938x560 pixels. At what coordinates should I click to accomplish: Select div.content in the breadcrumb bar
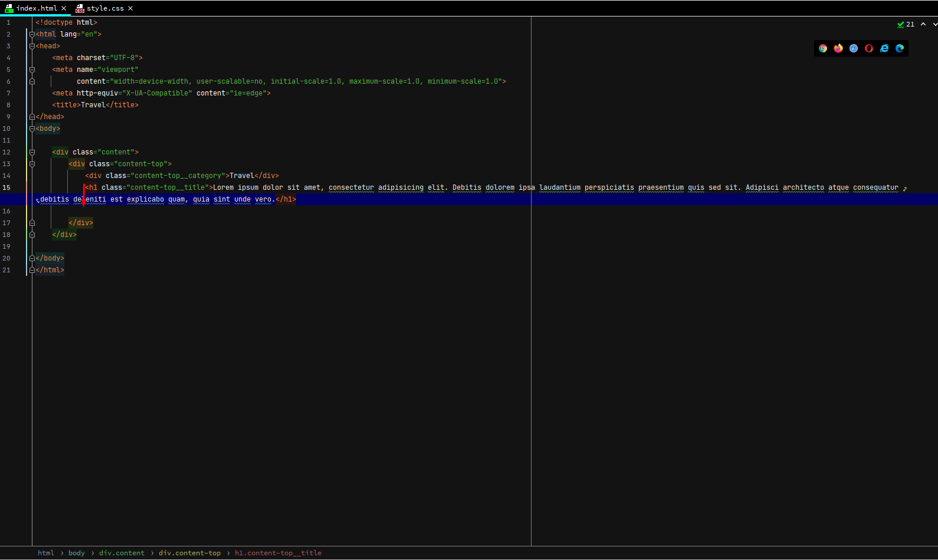tap(122, 553)
